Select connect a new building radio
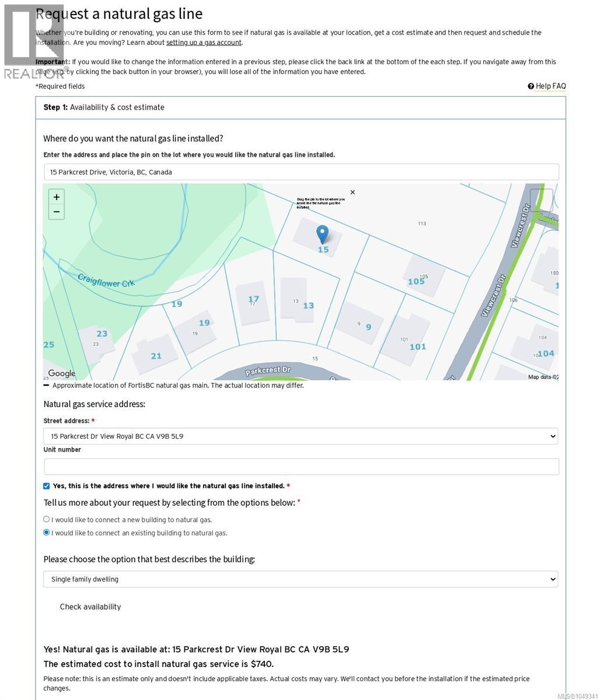601x700 pixels. 47,519
